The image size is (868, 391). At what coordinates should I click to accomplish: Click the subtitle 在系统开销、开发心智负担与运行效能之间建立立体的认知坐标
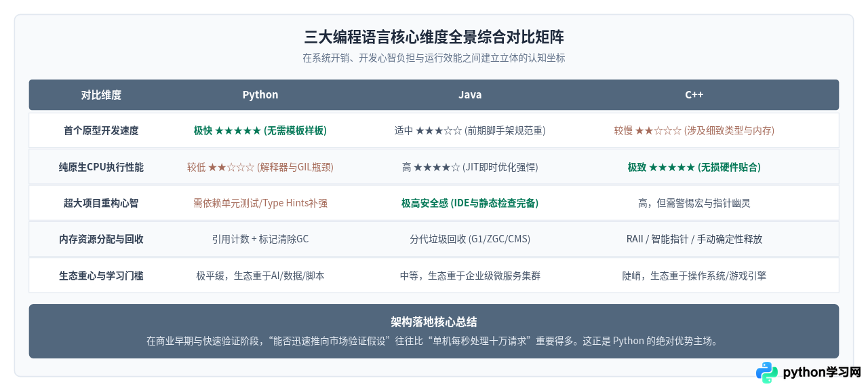click(x=434, y=58)
